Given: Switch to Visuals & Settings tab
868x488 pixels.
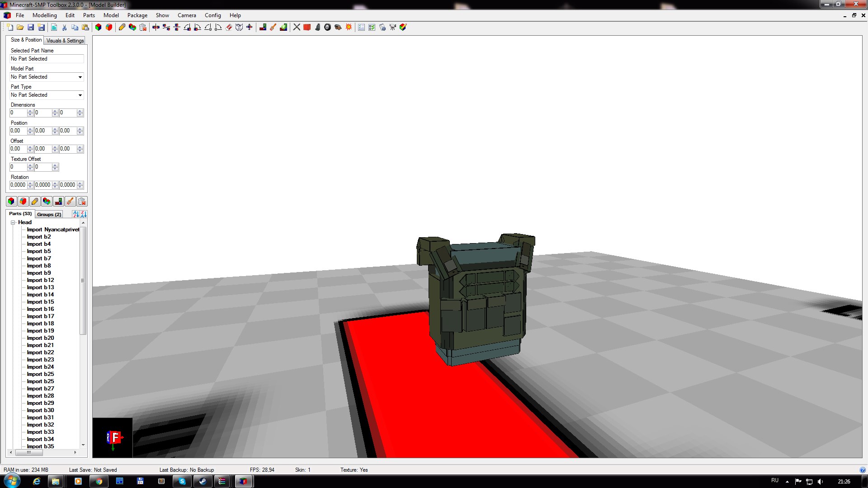Looking at the screenshot, I should pyautogui.click(x=65, y=41).
